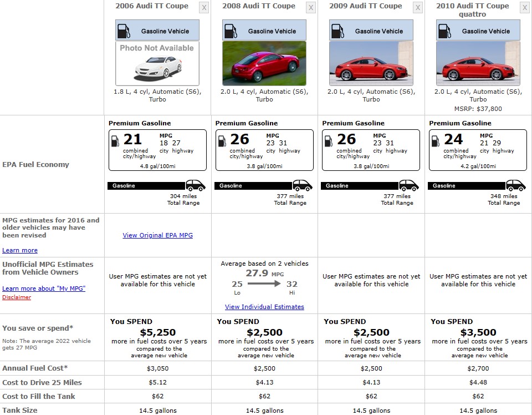Click 4.2 gal/100mi text
This screenshot has width=532, height=415.
(478, 166)
